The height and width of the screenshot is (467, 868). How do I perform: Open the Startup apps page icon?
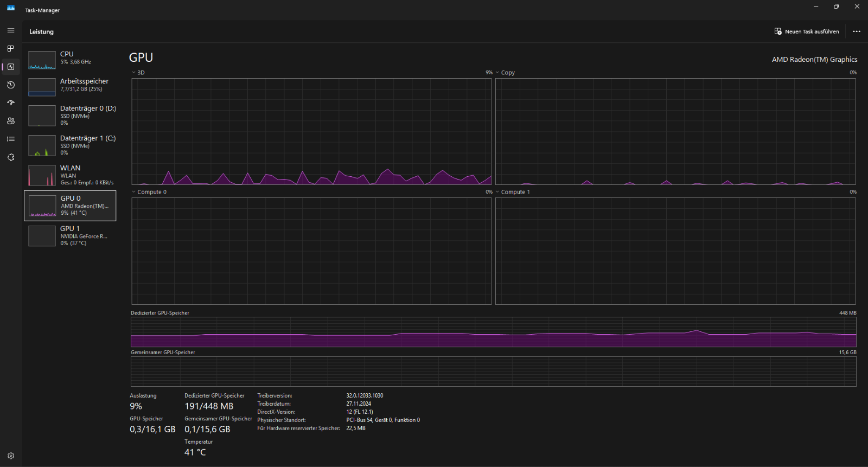pyautogui.click(x=11, y=103)
